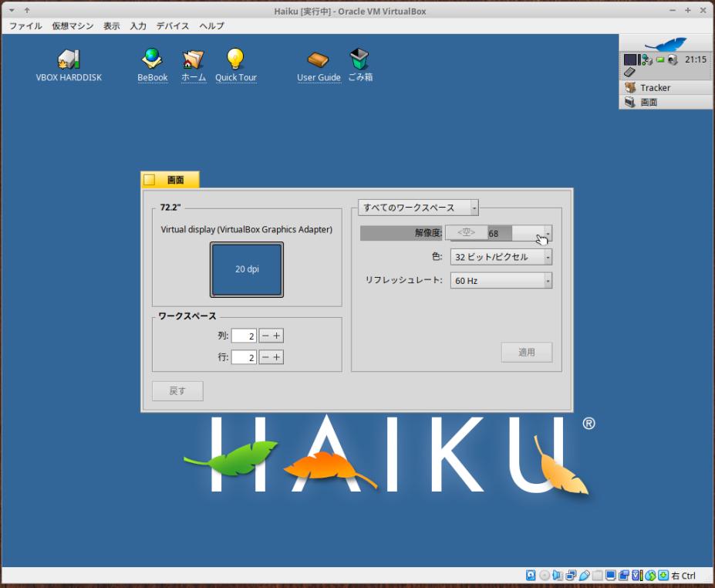This screenshot has width=715, height=588.
Task: Increase workspace 列 columns with plus
Action: click(x=277, y=336)
